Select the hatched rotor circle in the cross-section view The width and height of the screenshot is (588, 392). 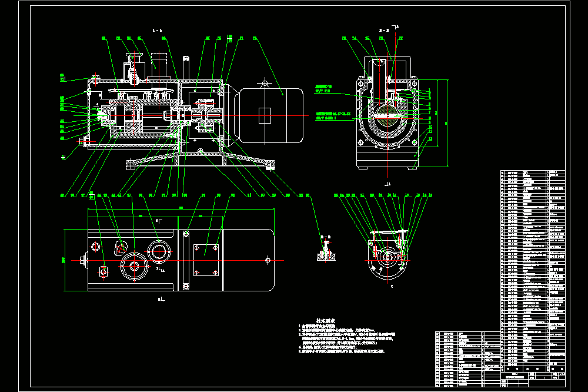point(387,116)
